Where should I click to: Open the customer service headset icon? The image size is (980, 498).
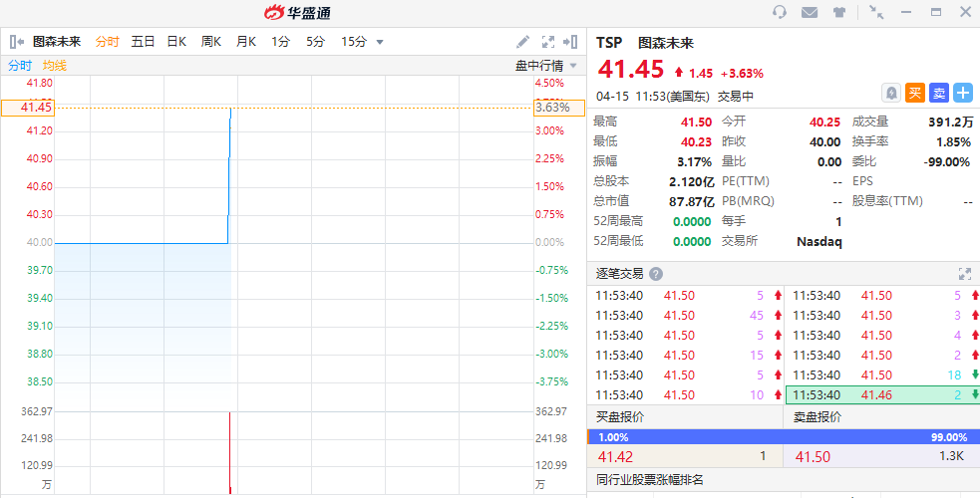(x=780, y=12)
